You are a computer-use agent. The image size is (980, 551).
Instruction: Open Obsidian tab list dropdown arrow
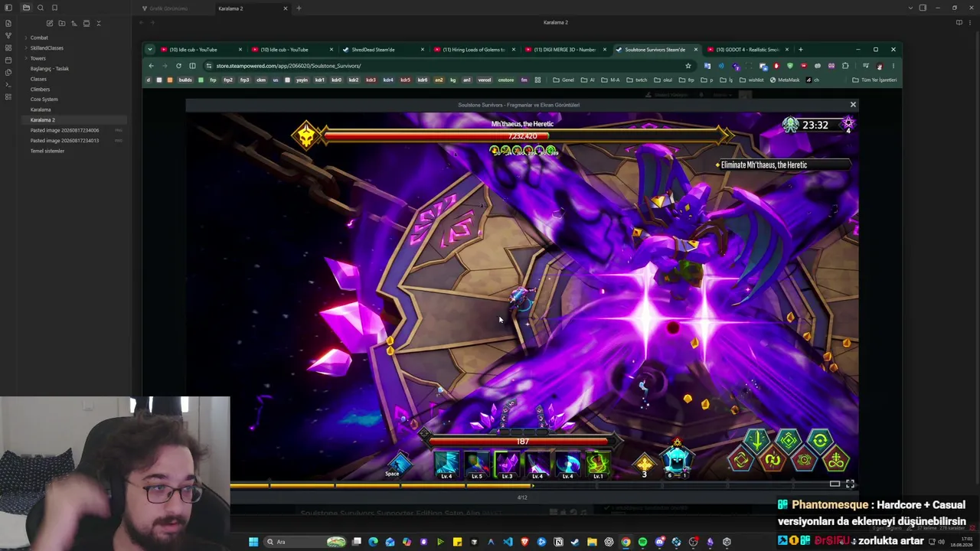(910, 8)
